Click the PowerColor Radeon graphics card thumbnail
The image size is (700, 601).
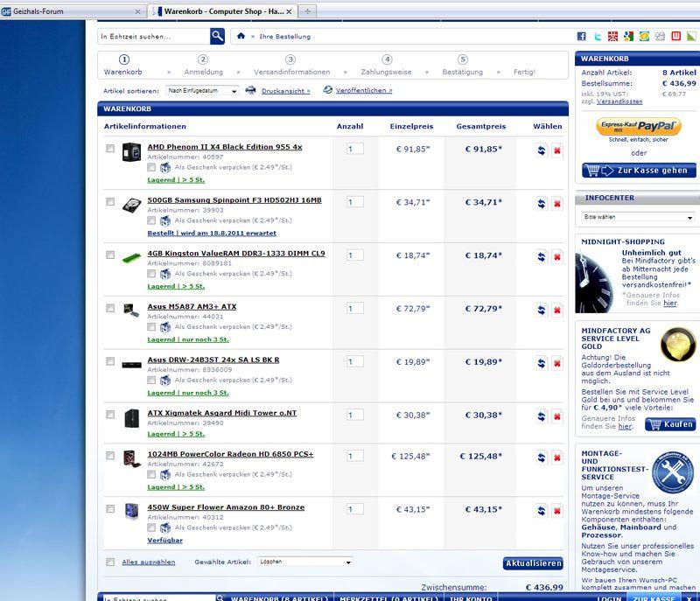(132, 458)
